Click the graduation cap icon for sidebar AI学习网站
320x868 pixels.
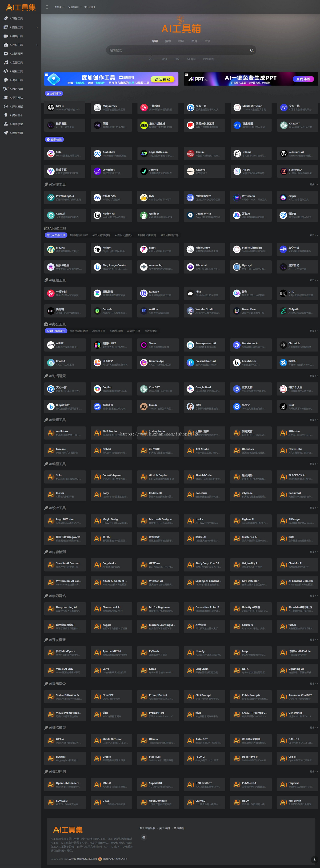coord(6,98)
